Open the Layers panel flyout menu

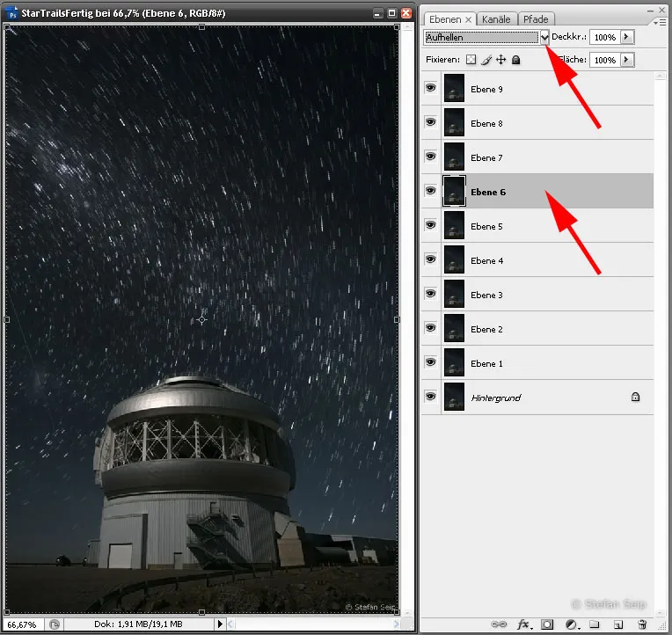660,22
